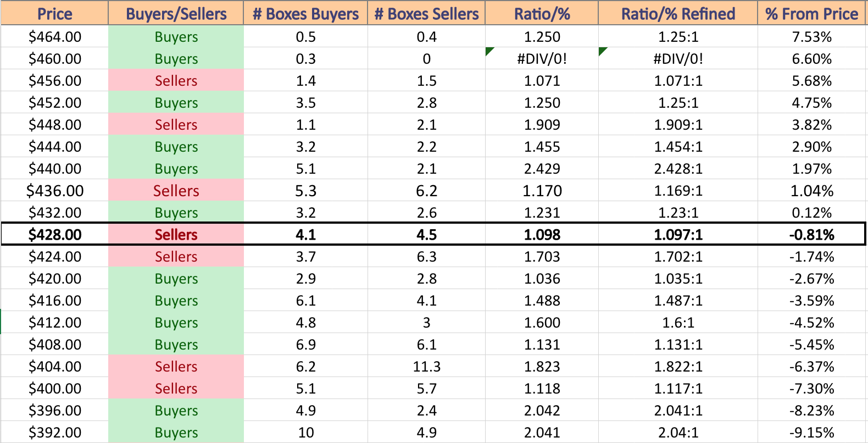868x443 pixels.
Task: Select the 0.12% cell
Action: (x=811, y=213)
